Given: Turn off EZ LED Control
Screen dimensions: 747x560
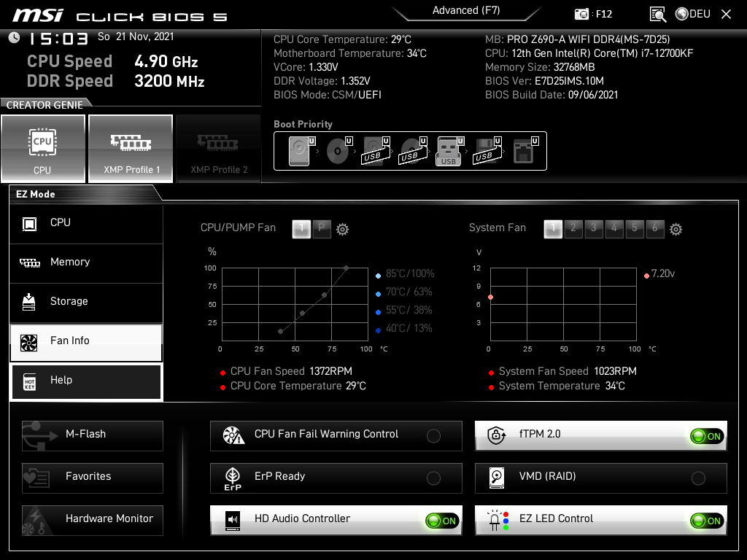Looking at the screenshot, I should coord(707,521).
